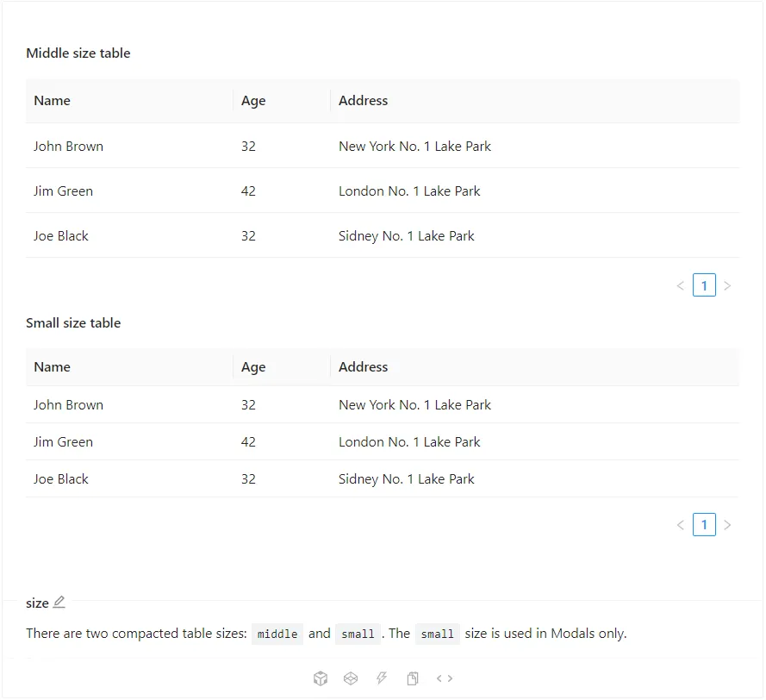This screenshot has width=766, height=700.
Task: Click the size demo title link
Action: (37, 603)
